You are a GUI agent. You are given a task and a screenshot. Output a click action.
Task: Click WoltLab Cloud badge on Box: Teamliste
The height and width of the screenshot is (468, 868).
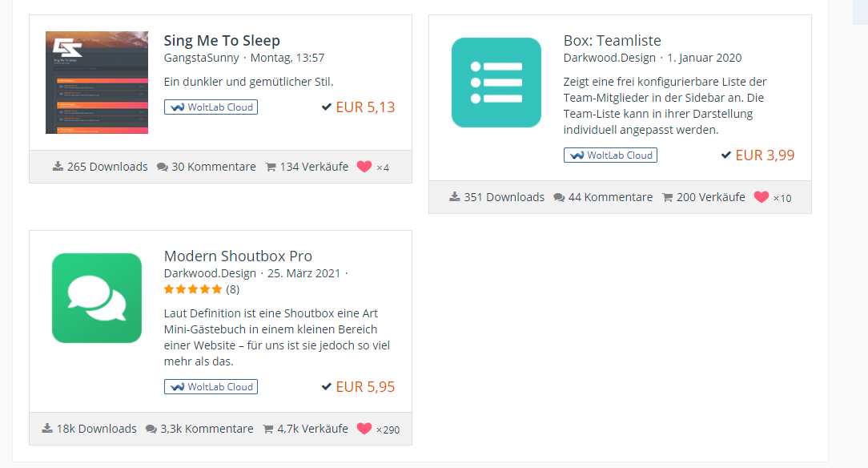[x=610, y=155]
